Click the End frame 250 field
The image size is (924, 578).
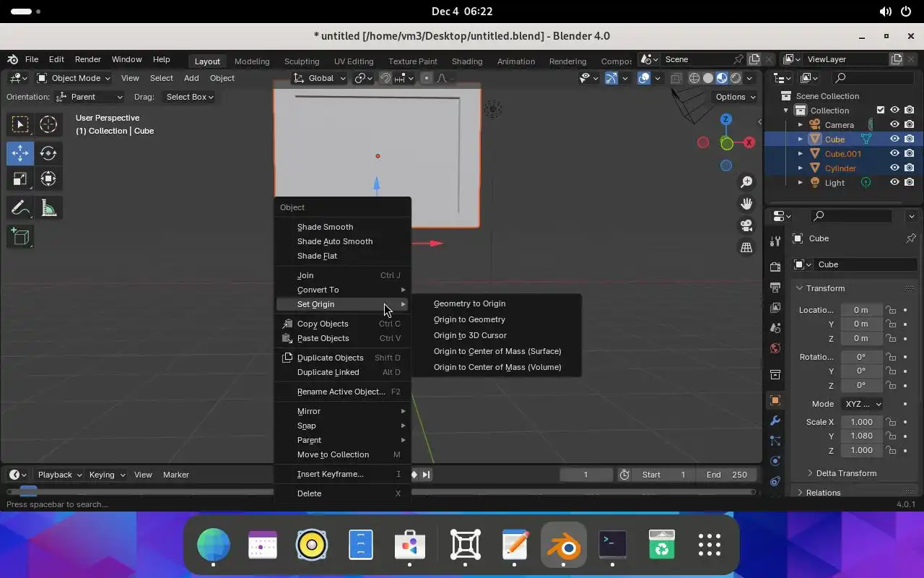pos(726,475)
